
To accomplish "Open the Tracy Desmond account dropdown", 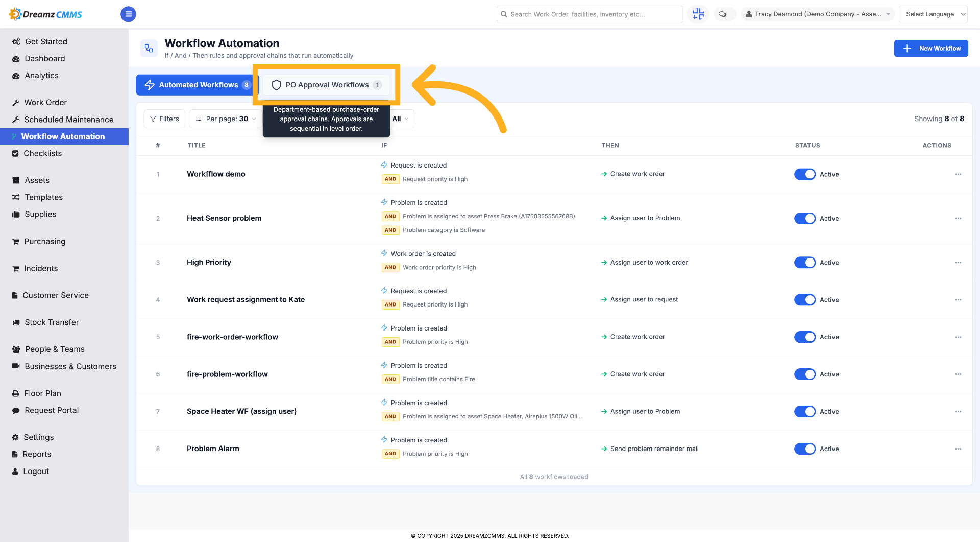I will [818, 14].
